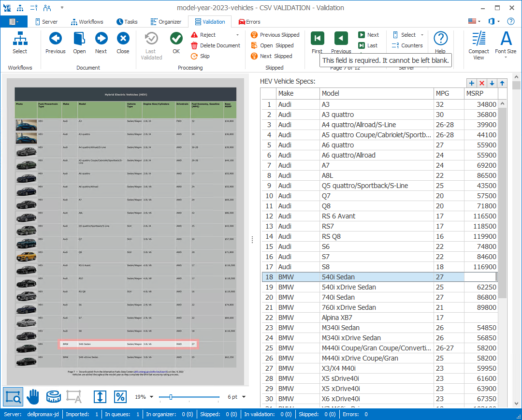The image size is (522, 420).
Task: Move the table row down
Action: [492, 83]
